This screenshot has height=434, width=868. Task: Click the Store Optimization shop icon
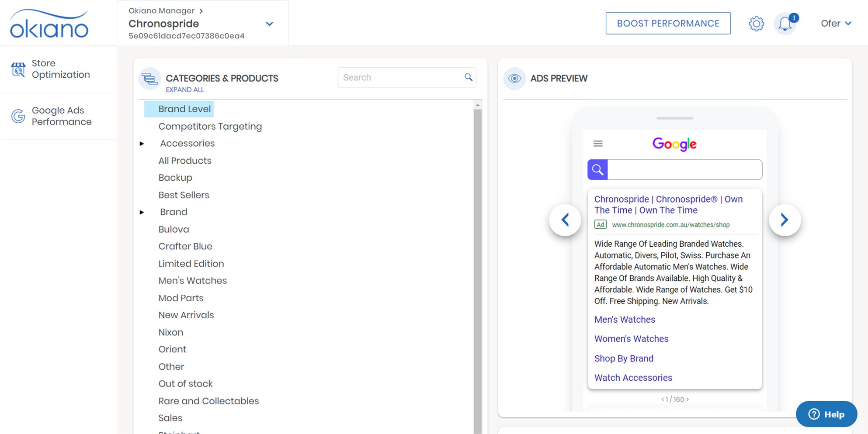pyautogui.click(x=18, y=69)
